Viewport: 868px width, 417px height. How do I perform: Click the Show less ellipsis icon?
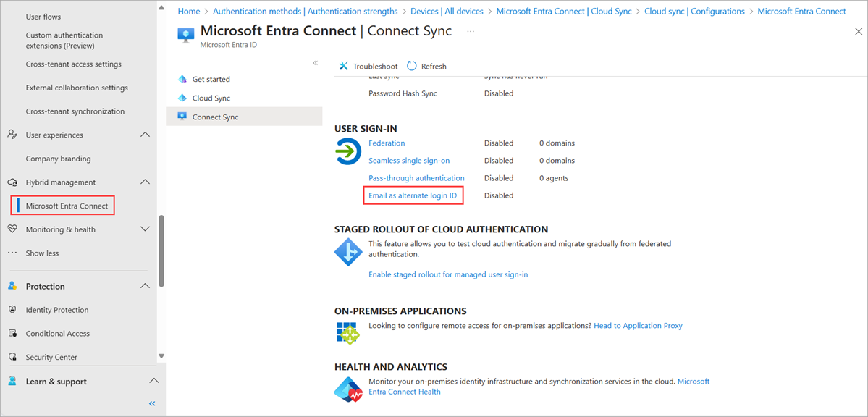13,253
